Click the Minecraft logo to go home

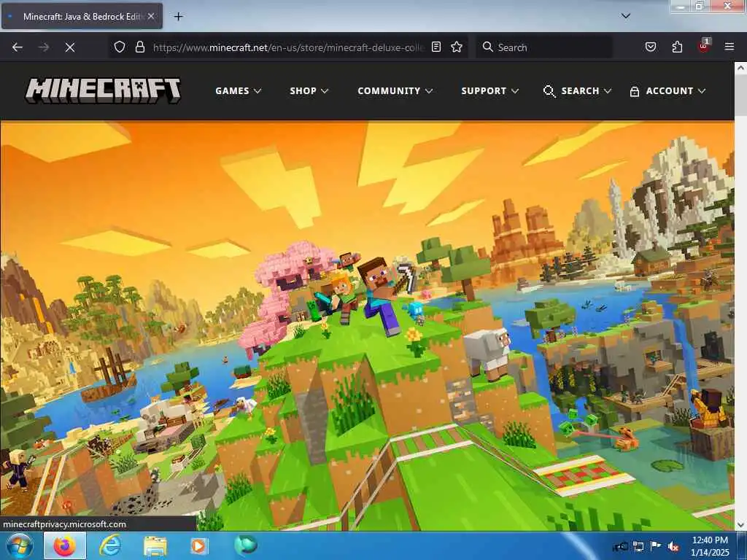click(x=103, y=90)
